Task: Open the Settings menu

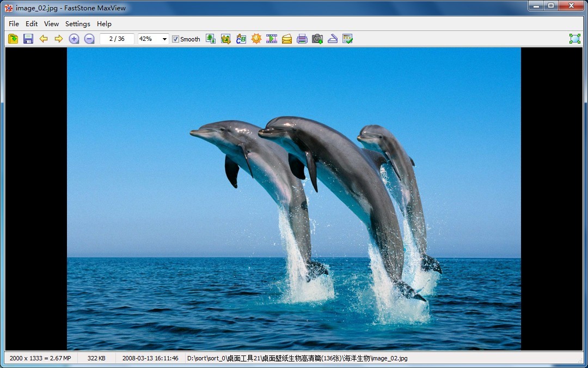Action: (x=77, y=23)
